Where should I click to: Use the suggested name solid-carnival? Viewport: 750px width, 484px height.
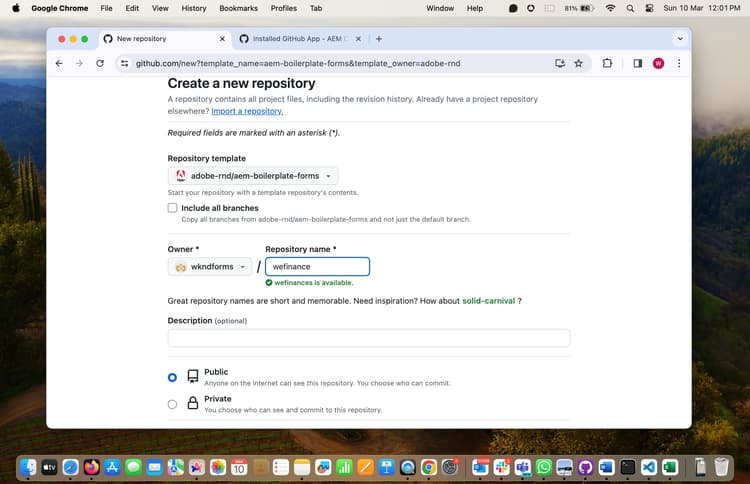point(488,301)
